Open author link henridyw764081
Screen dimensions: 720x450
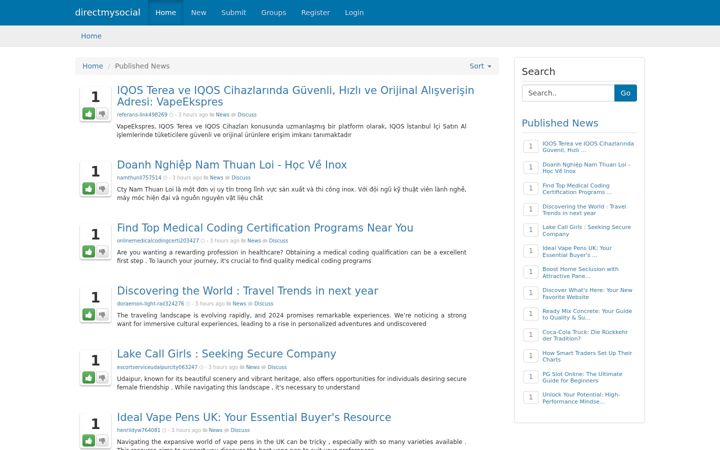pos(139,430)
